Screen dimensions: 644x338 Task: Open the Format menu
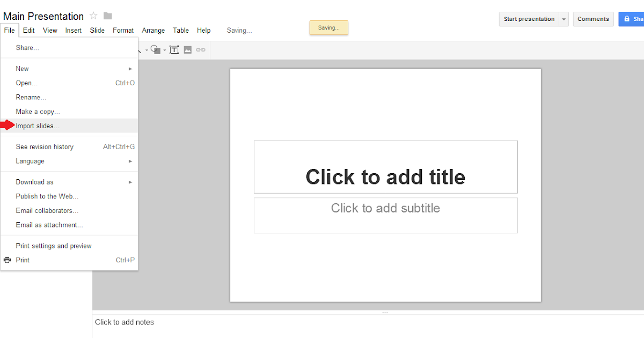coord(123,30)
